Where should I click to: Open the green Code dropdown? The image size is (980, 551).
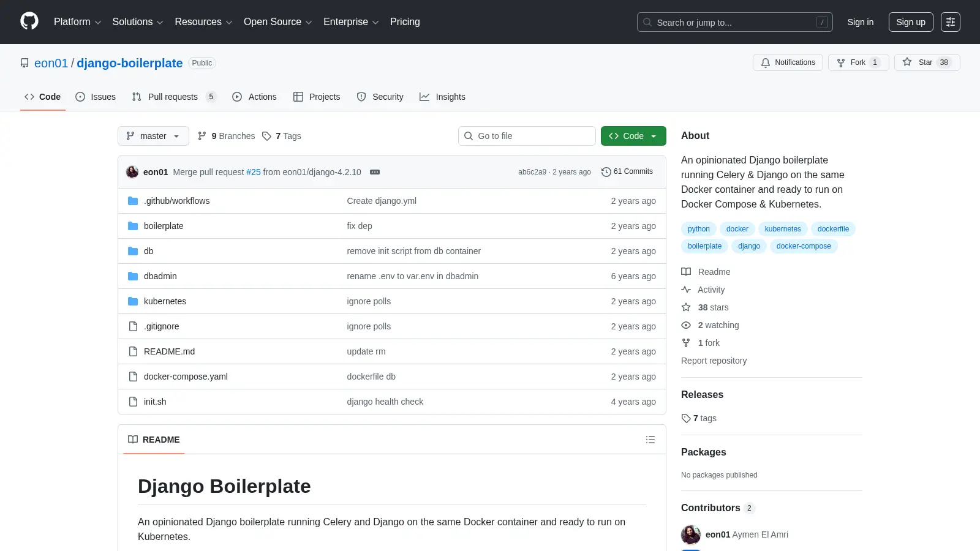click(633, 136)
